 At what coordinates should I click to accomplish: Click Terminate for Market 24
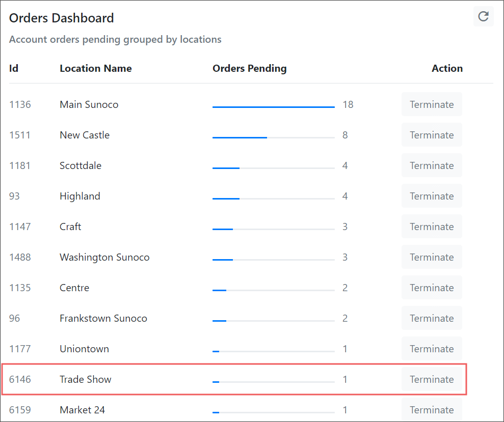click(432, 410)
